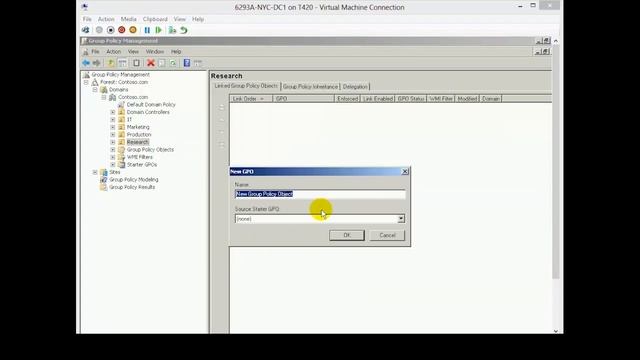This screenshot has width=640, height=360.
Task: Click the black-dot Turn Off VM icon
Action: coord(110,30)
